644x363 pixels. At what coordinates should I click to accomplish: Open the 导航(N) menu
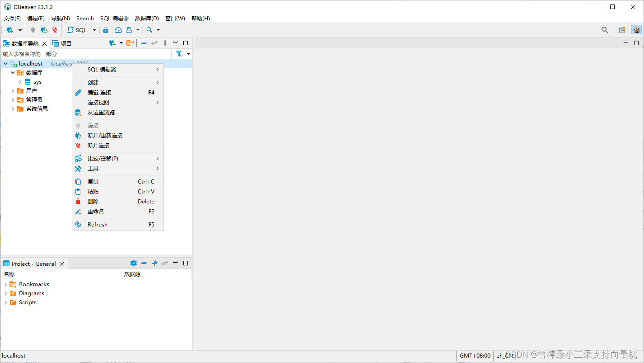(x=61, y=19)
